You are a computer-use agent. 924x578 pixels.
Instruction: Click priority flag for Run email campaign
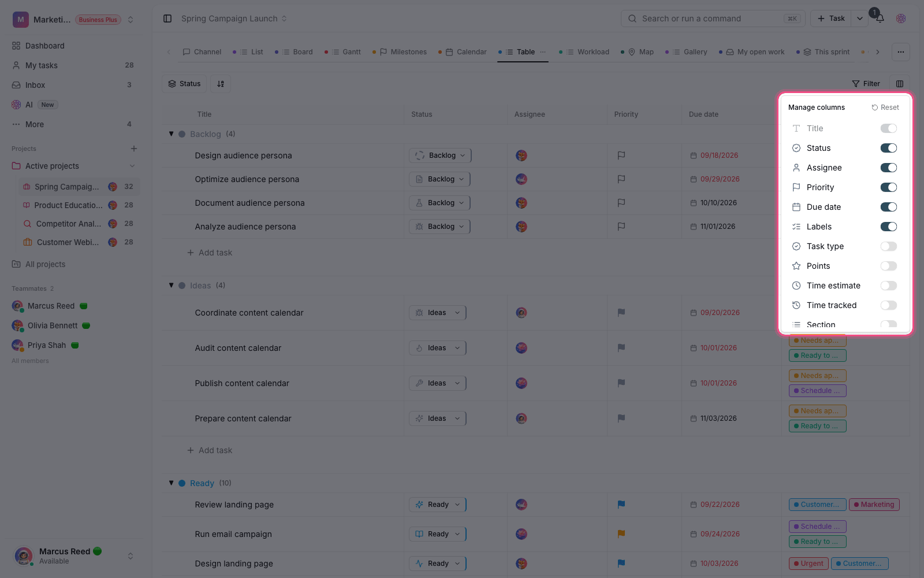621,534
